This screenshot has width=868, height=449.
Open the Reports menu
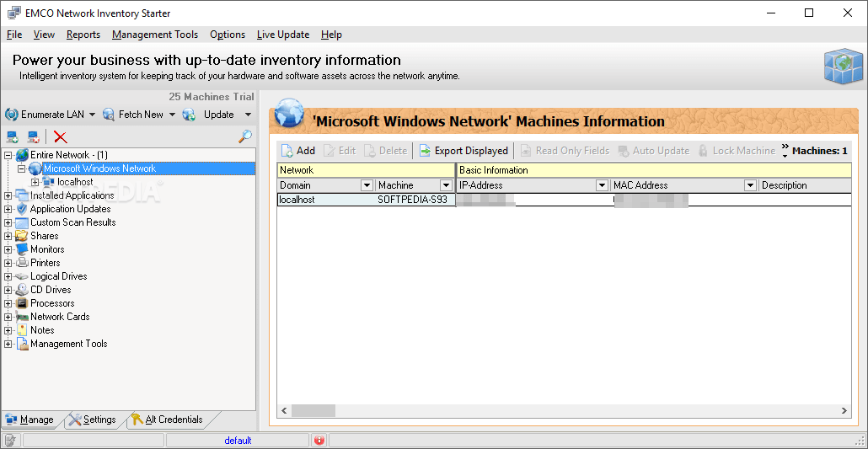83,35
